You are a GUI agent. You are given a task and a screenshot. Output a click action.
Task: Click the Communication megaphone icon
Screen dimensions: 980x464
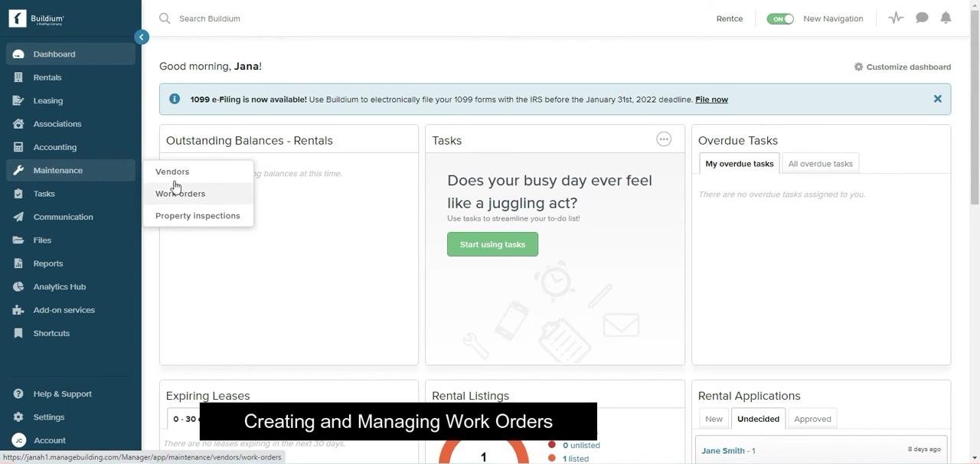coord(18,217)
